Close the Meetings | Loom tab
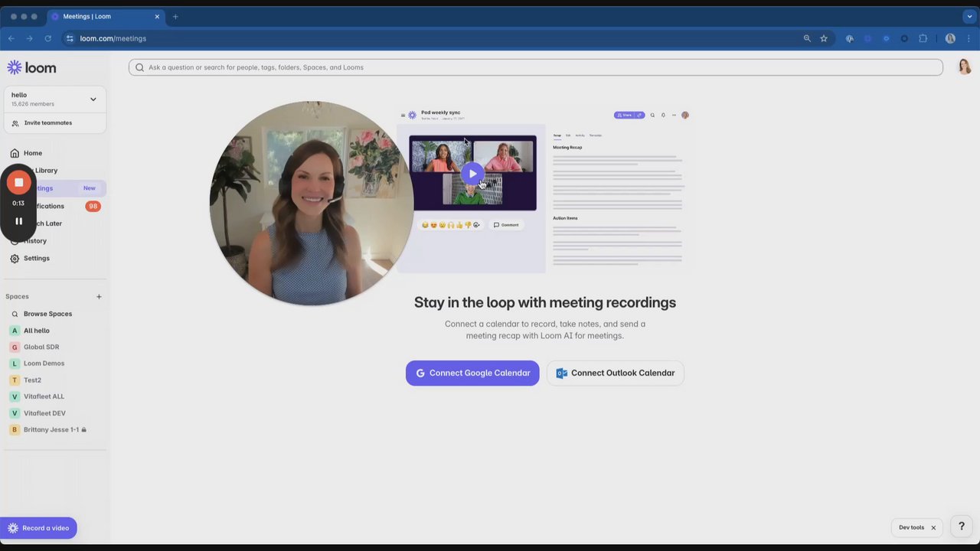Viewport: 980px width, 551px height. point(157,16)
